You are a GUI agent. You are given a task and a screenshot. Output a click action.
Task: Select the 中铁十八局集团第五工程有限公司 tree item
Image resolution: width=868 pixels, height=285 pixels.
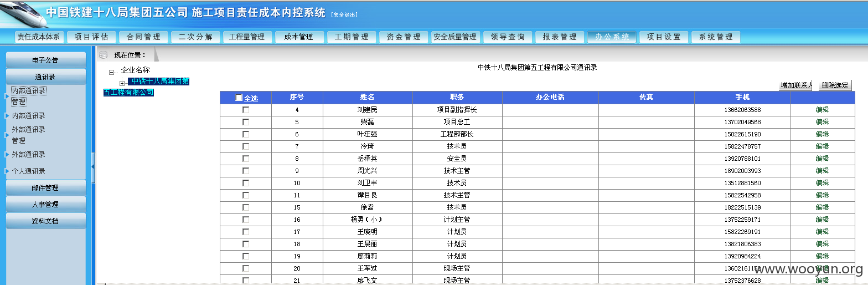(146, 87)
